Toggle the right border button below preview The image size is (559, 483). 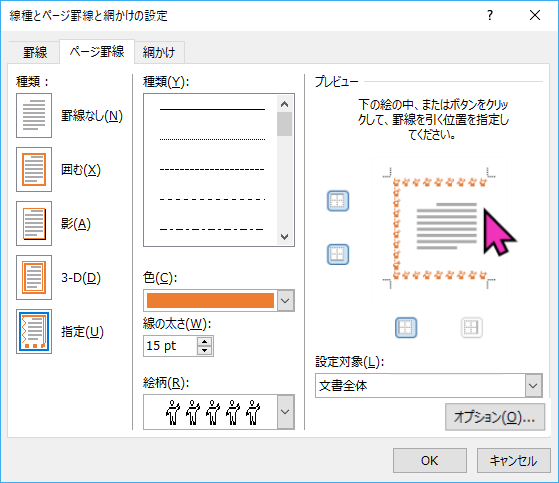[x=472, y=328]
